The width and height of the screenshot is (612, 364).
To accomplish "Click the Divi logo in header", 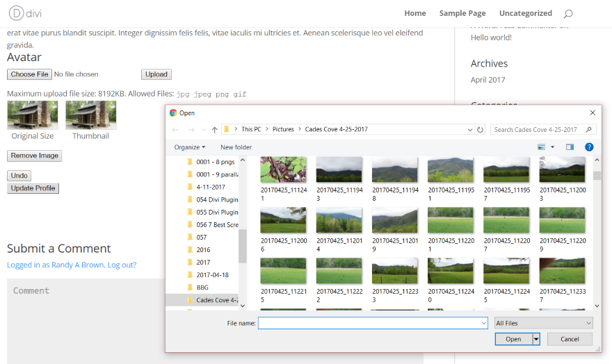I will click(x=25, y=13).
